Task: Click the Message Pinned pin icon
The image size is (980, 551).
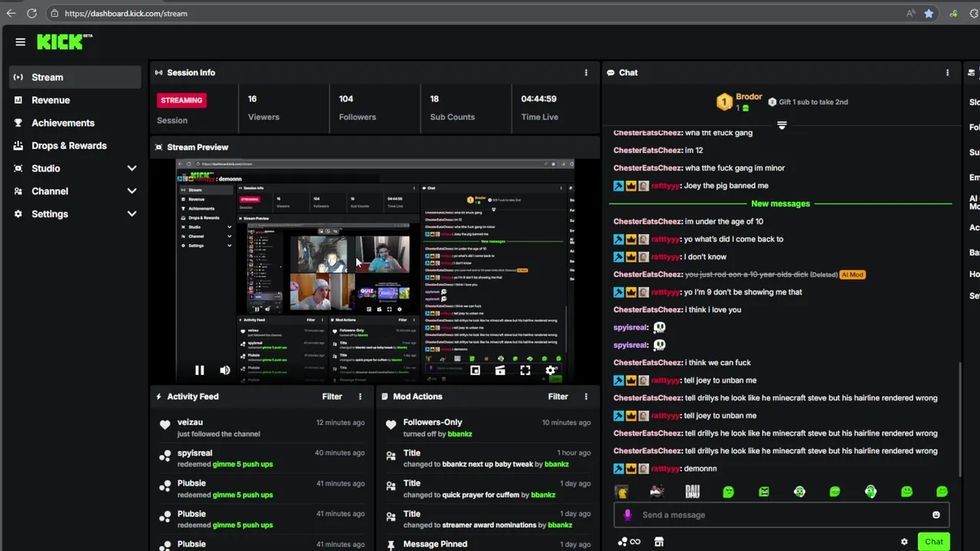Action: point(390,545)
